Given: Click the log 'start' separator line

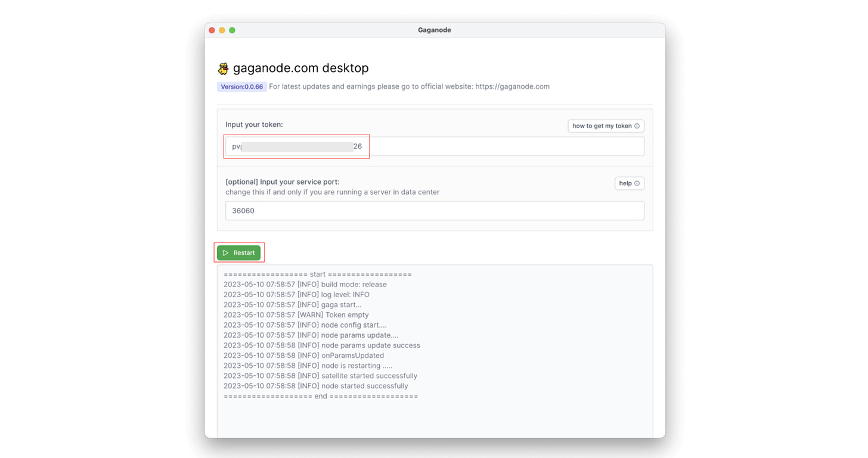Looking at the screenshot, I should click(318, 275).
